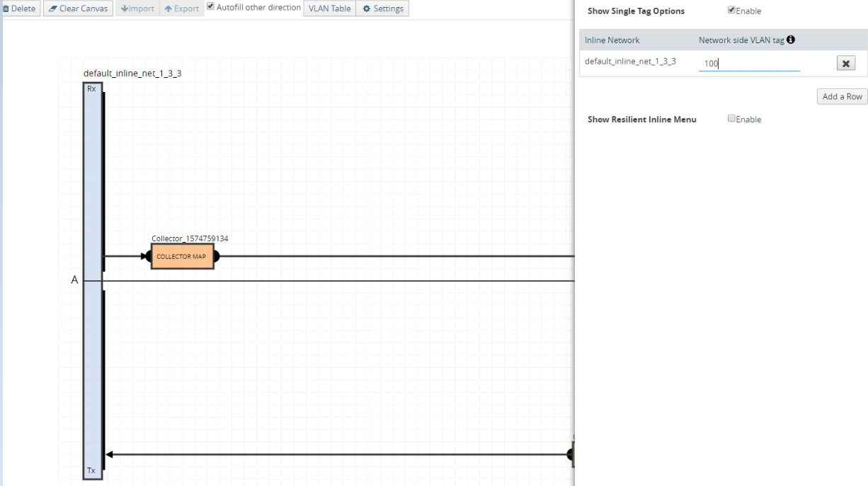Open the VLAN Table

(x=330, y=9)
